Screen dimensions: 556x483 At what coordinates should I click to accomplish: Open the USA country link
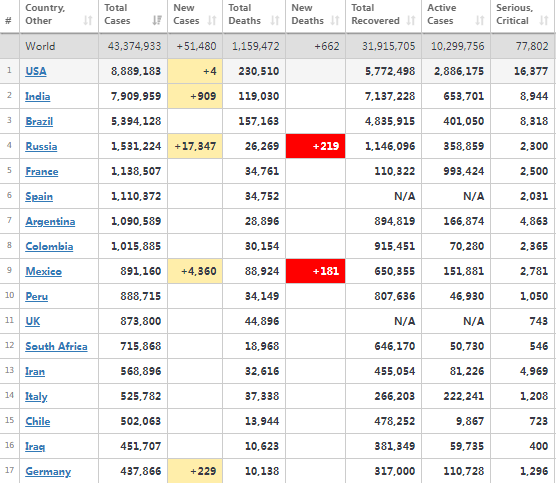click(x=36, y=71)
